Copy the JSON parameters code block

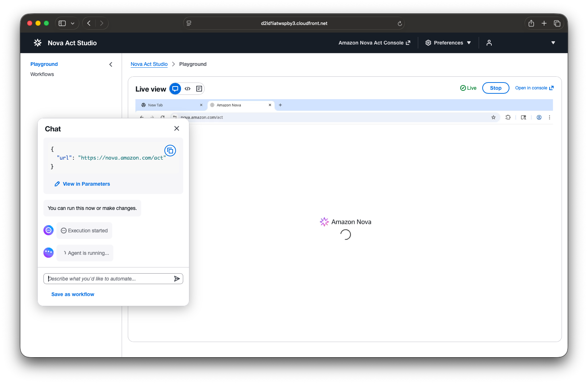[x=170, y=151]
